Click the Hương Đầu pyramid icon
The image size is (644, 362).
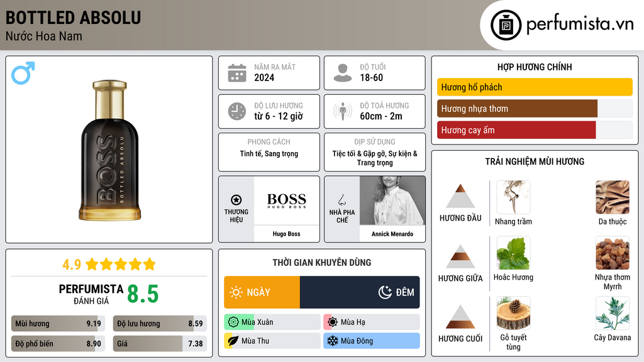pos(460,196)
